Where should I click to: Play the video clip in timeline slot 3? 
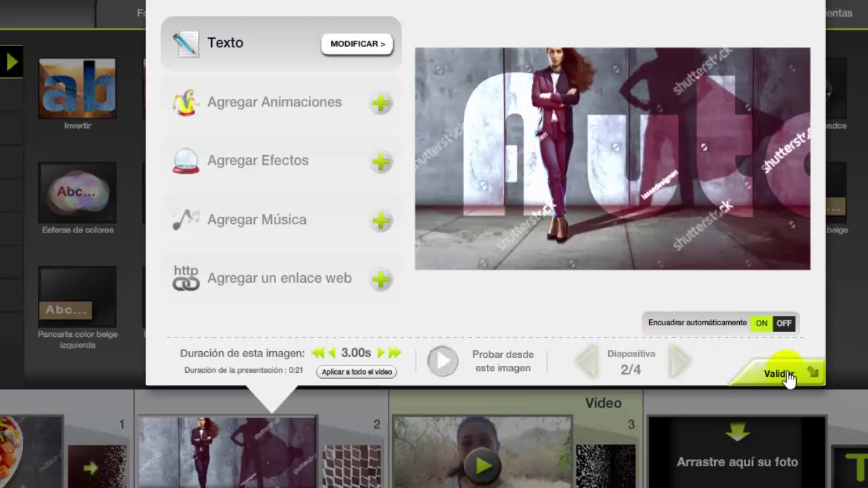[482, 466]
